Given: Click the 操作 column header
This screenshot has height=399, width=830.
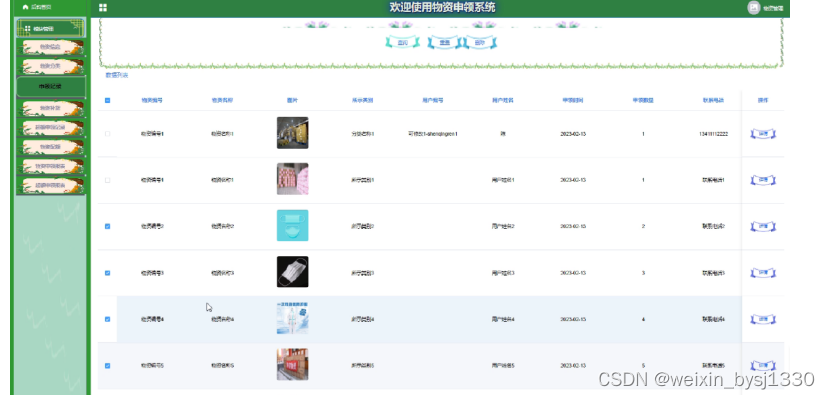Looking at the screenshot, I should [763, 100].
